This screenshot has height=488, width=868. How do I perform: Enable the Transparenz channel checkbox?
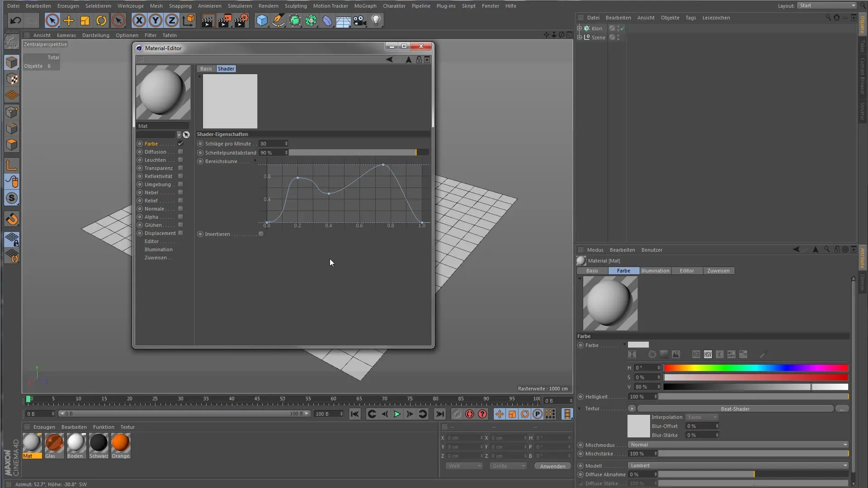click(x=180, y=168)
